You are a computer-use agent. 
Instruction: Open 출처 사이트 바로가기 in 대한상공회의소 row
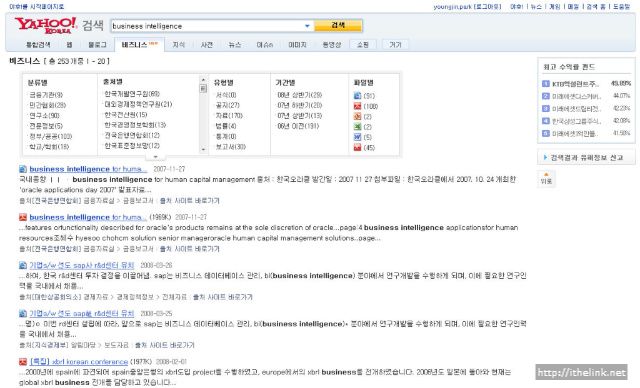tap(222, 297)
